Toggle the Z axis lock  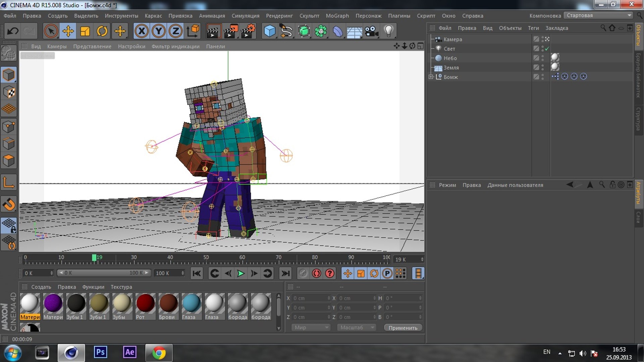pos(176,31)
